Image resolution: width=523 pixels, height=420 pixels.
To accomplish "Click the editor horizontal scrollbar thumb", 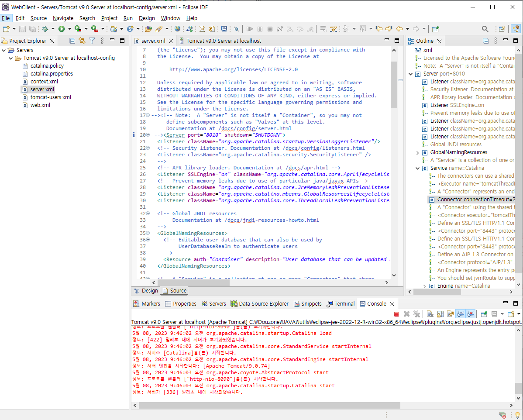I will tap(194, 282).
